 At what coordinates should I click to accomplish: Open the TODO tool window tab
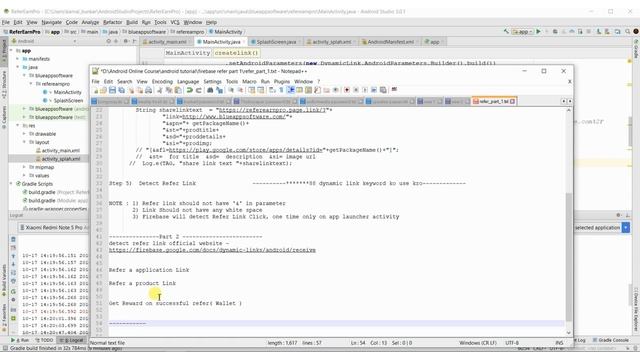(x=44, y=340)
